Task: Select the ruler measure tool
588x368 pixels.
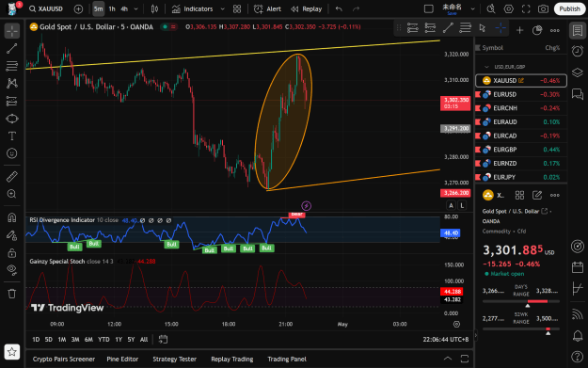Action: (12, 176)
